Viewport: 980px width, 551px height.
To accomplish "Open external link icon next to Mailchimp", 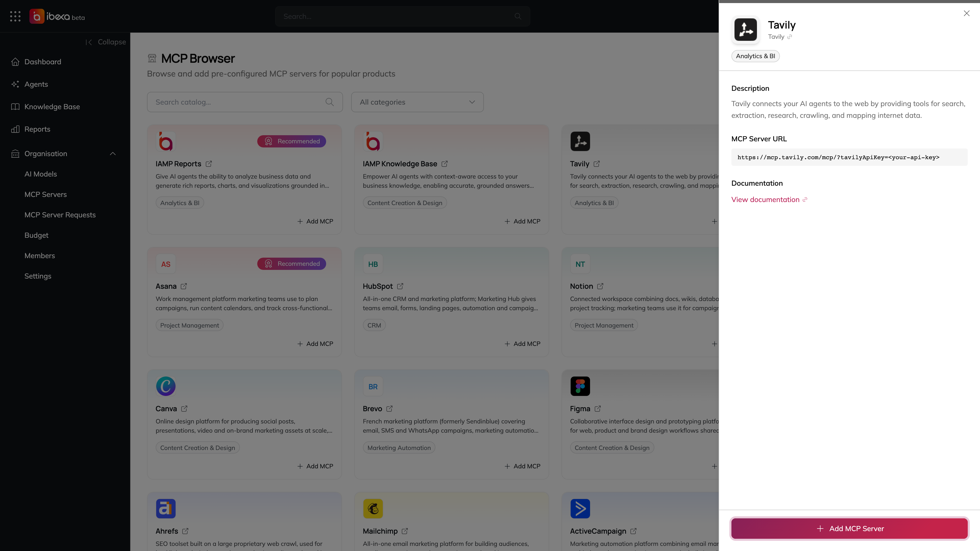I will click(x=405, y=531).
